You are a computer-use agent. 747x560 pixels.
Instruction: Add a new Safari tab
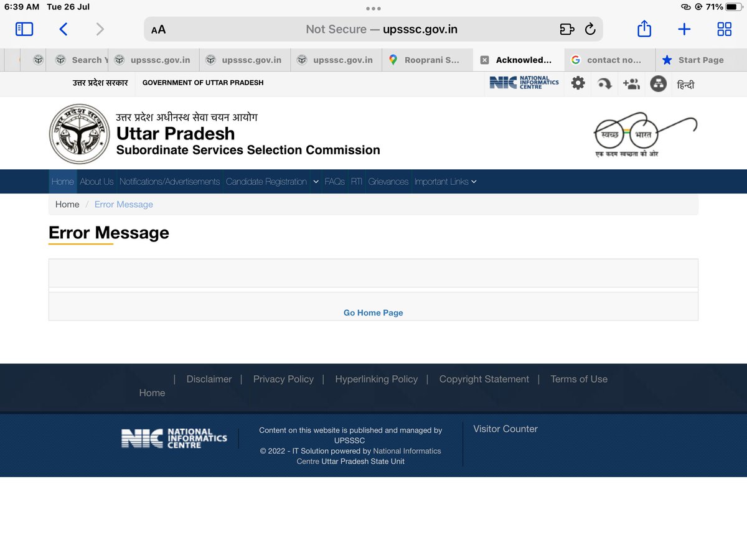pyautogui.click(x=684, y=29)
